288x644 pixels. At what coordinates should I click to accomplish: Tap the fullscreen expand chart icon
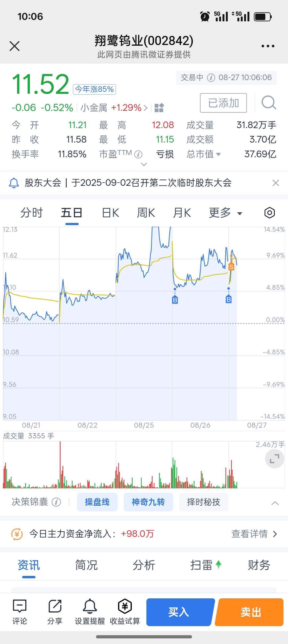(x=274, y=459)
